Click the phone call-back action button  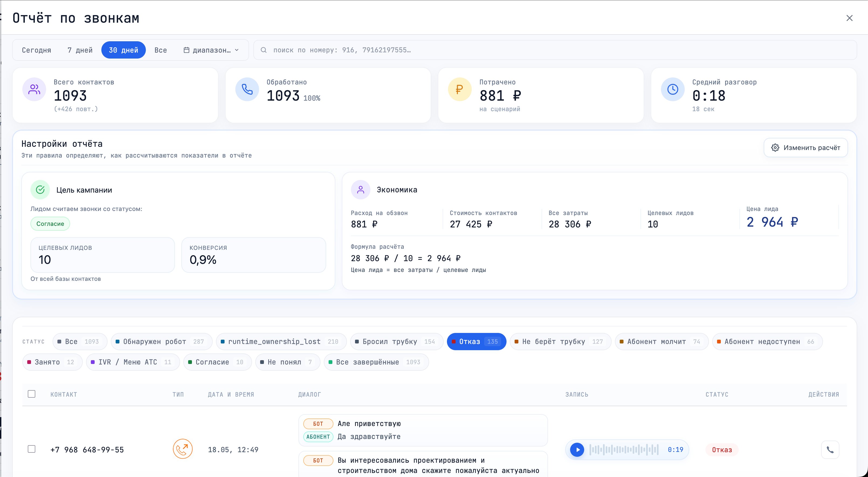(830, 450)
